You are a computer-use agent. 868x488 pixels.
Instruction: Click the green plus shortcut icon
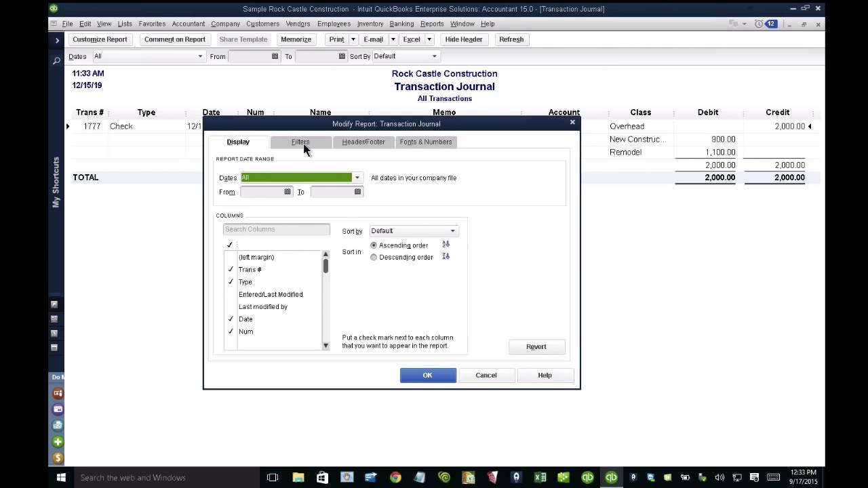click(58, 442)
